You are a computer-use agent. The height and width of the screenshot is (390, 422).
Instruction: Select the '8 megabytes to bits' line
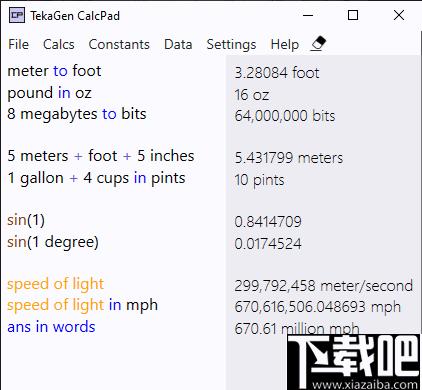coord(77,114)
